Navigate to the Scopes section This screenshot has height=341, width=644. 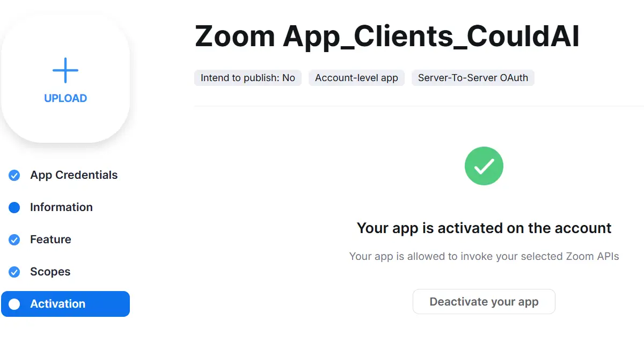pyautogui.click(x=50, y=272)
